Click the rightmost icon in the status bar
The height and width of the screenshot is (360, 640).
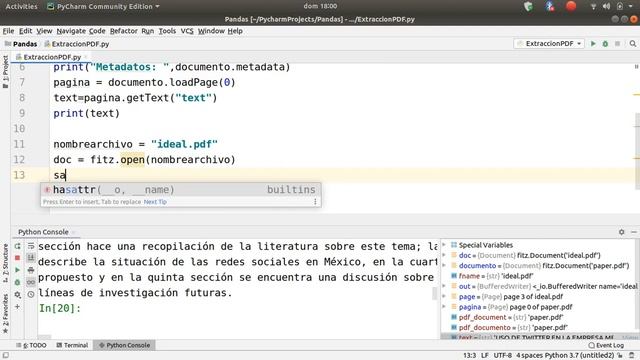pyautogui.click(x=632, y=356)
